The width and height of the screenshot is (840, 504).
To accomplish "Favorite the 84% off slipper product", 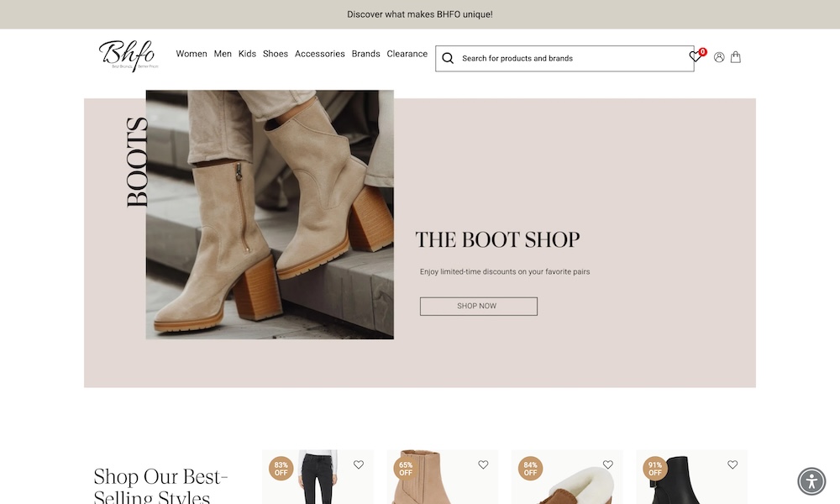I will 608,465.
